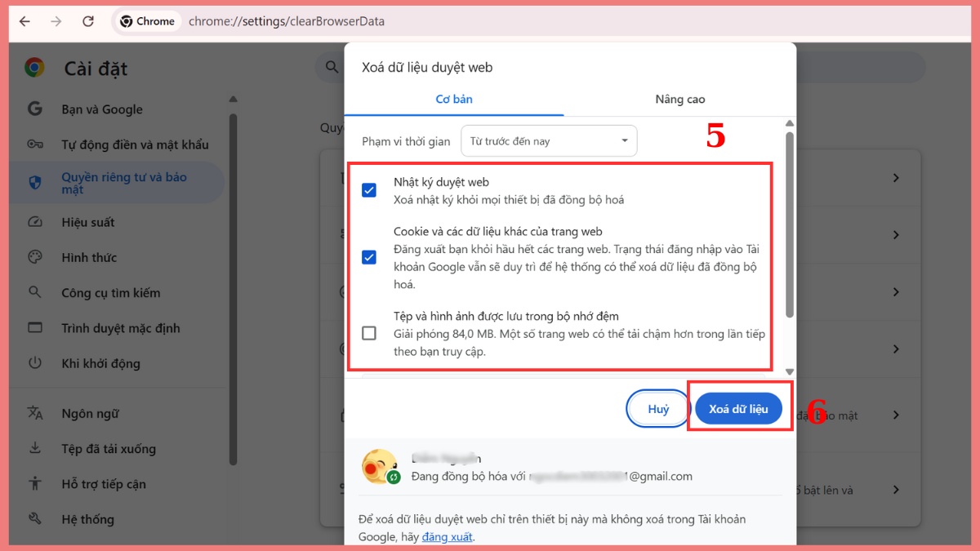Click the window icon for Trình duyệt mặc định
980x551 pixels.
tap(34, 328)
